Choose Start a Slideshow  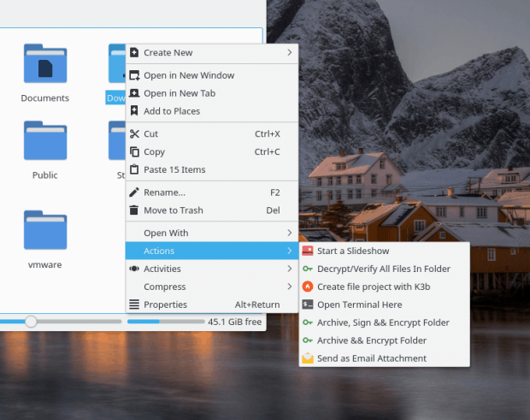(385, 251)
